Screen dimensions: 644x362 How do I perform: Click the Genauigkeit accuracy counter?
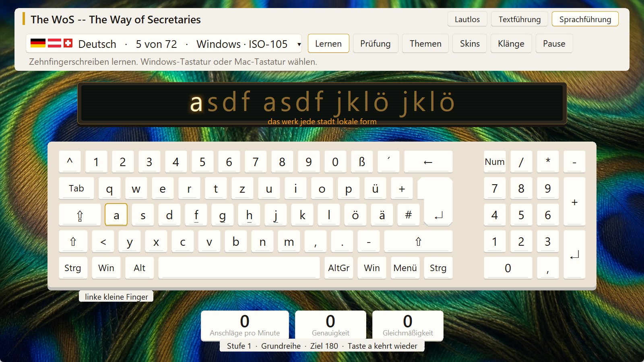tap(330, 325)
